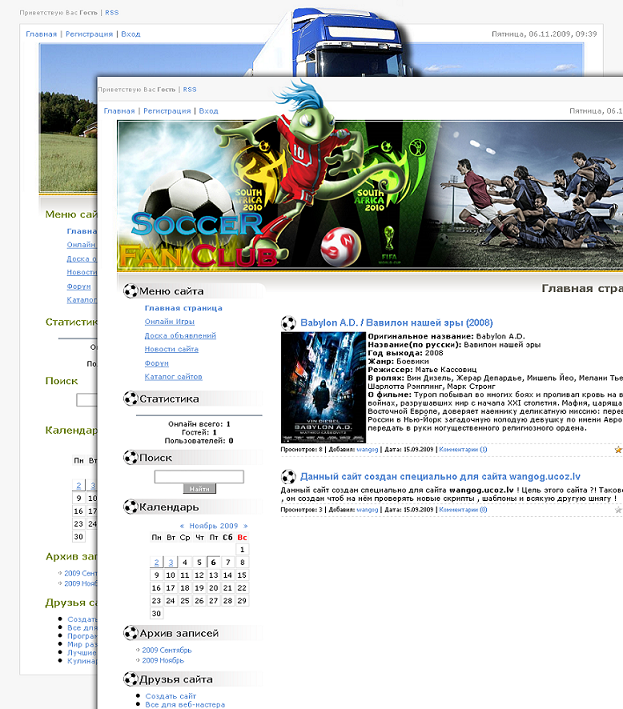This screenshot has width=623, height=709.
Task: Open Регистрация link in the front page navigation
Action: [167, 111]
